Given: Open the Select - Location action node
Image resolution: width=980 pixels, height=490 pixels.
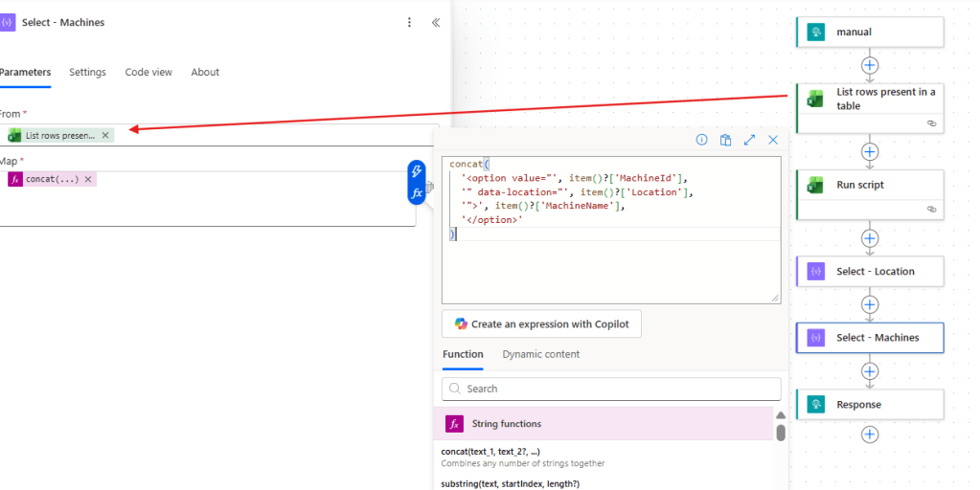Looking at the screenshot, I should point(870,272).
